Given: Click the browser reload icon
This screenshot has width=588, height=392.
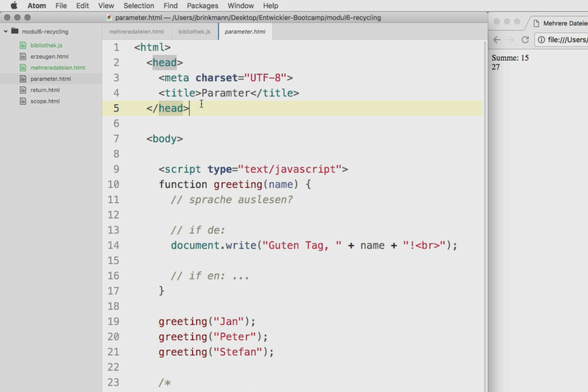Looking at the screenshot, I should [x=525, y=40].
